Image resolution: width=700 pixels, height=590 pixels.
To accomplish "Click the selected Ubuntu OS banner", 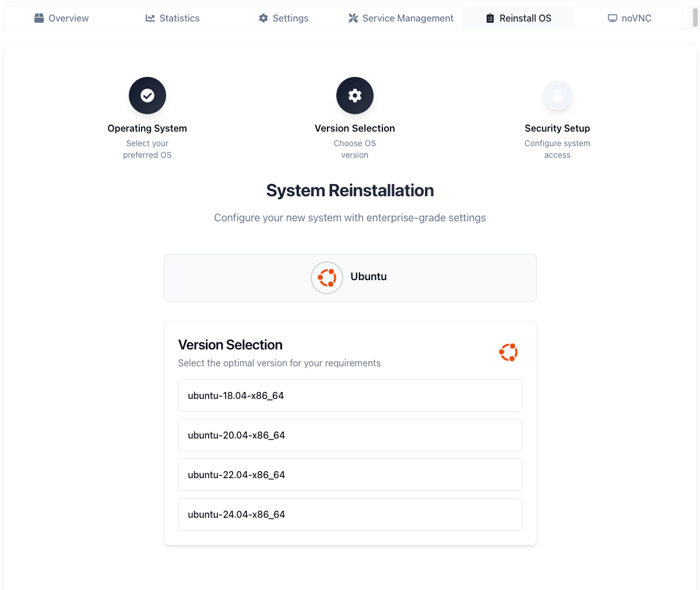I will point(350,278).
